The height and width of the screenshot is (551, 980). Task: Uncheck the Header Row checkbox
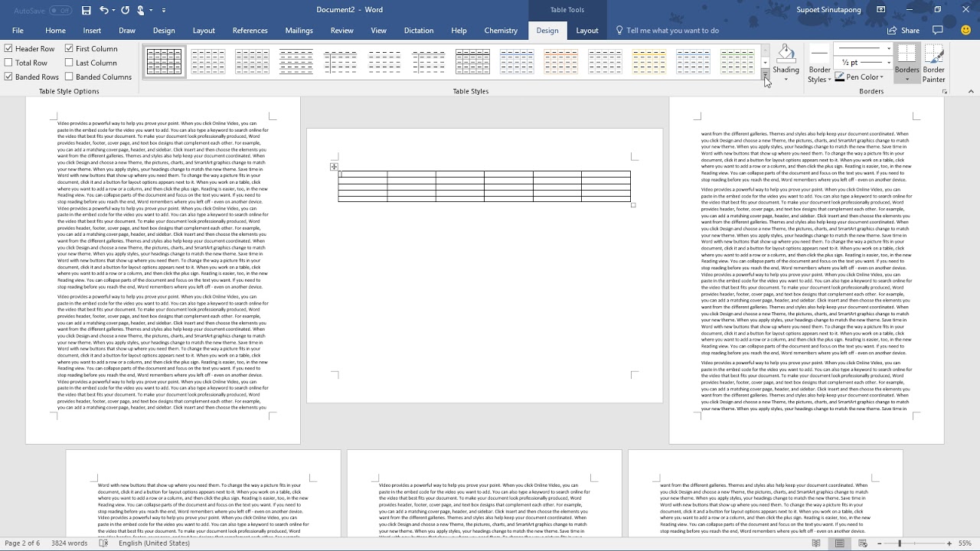pos(8,49)
